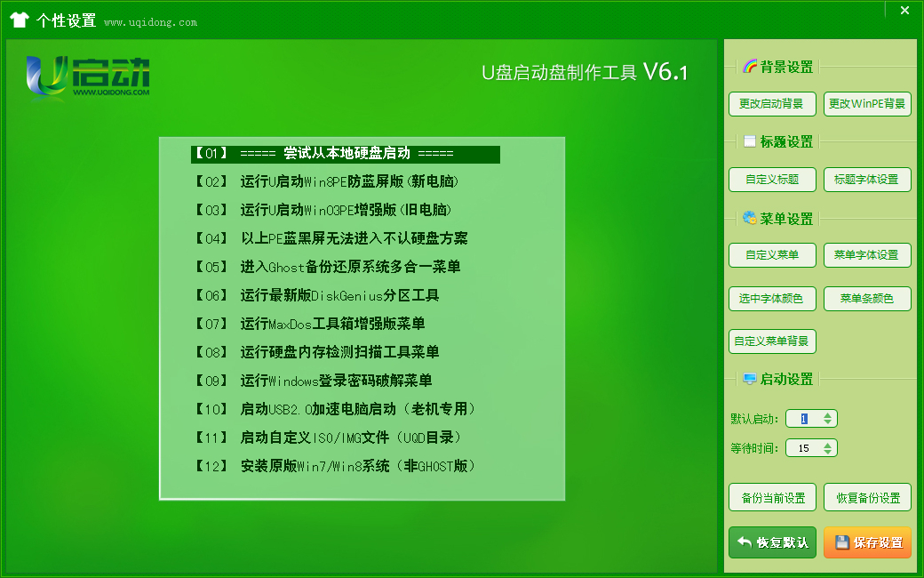Viewport: 924px width, 578px height.
Task: Select menu entry 06 运行最新版DiskGenius分区工具
Action: [316, 295]
